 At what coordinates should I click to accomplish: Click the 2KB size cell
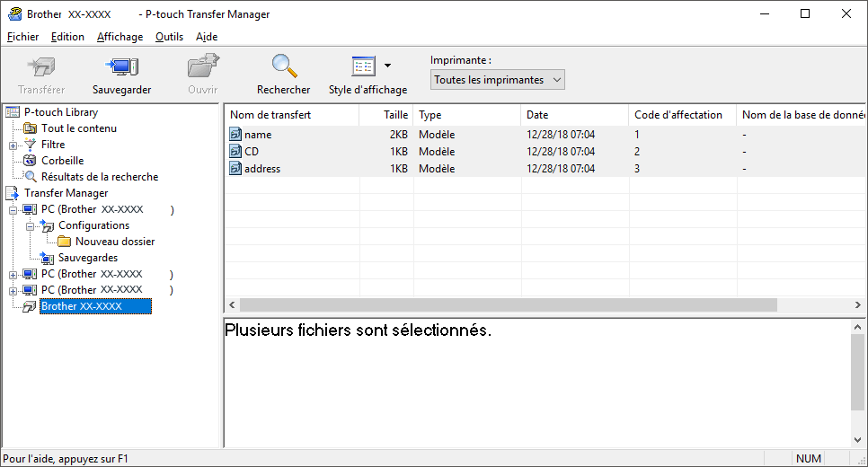(399, 135)
